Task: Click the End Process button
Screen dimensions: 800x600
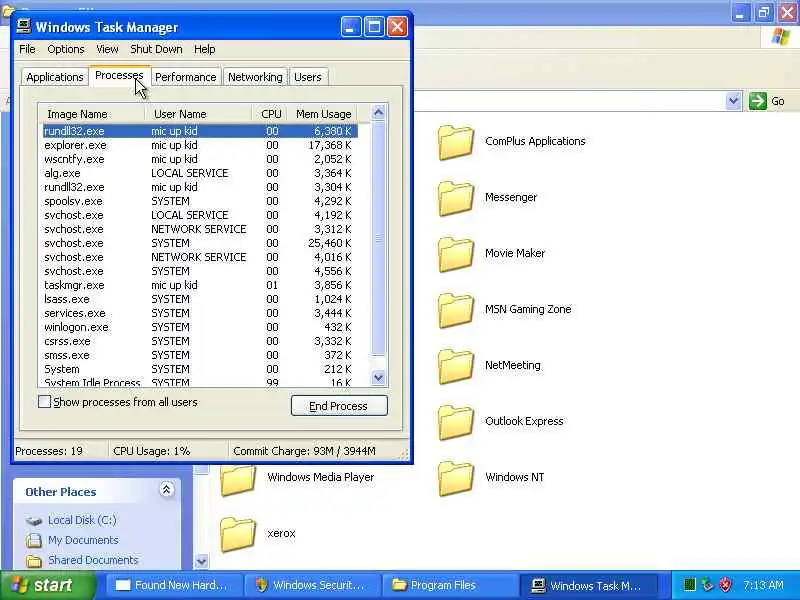Action: 339,406
